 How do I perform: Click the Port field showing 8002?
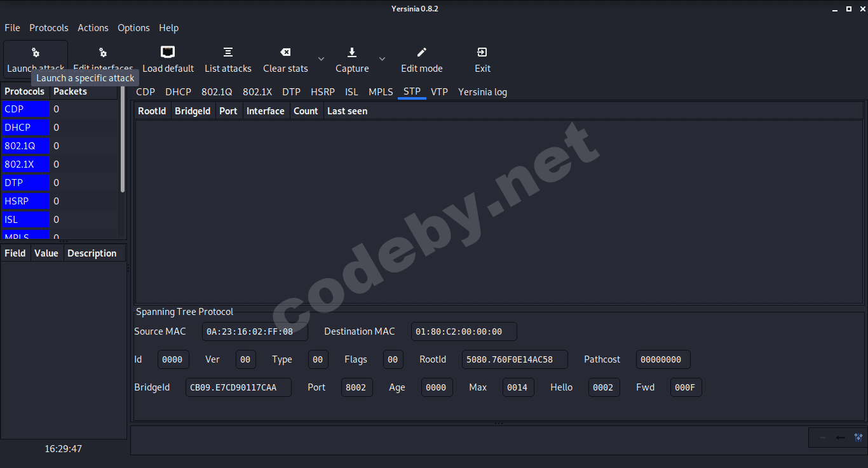click(357, 387)
